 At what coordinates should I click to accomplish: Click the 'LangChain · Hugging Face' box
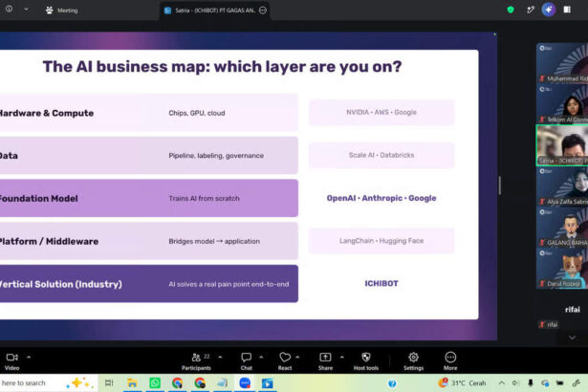click(x=381, y=241)
